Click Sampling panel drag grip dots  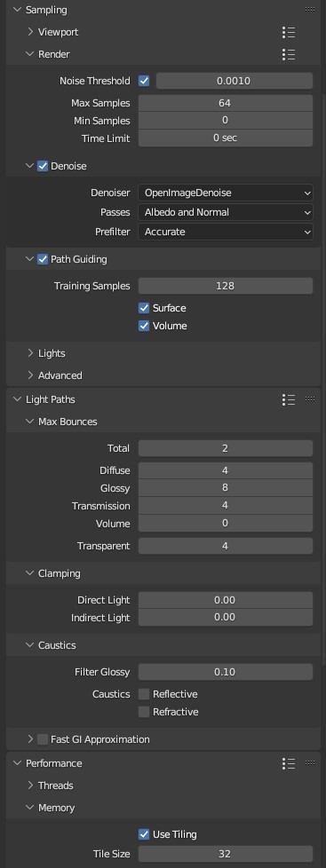[310, 10]
